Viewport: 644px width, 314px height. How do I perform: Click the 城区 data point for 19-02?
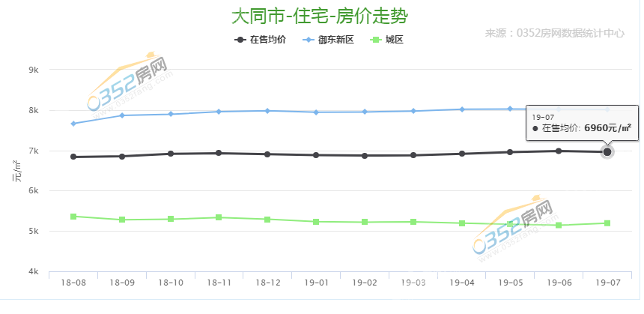[x=365, y=222]
